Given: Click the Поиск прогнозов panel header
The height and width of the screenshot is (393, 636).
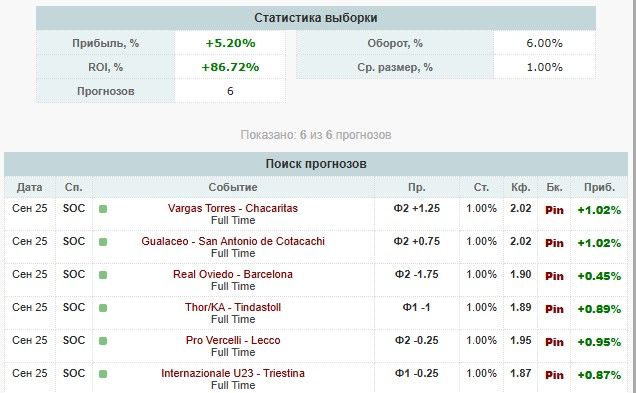Looking at the screenshot, I should point(316,164).
